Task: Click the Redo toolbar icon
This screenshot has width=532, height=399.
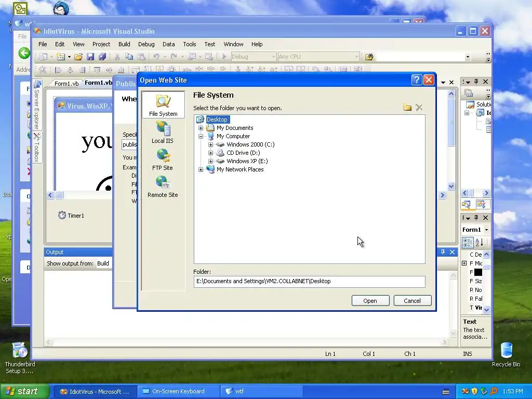Action: (174, 57)
